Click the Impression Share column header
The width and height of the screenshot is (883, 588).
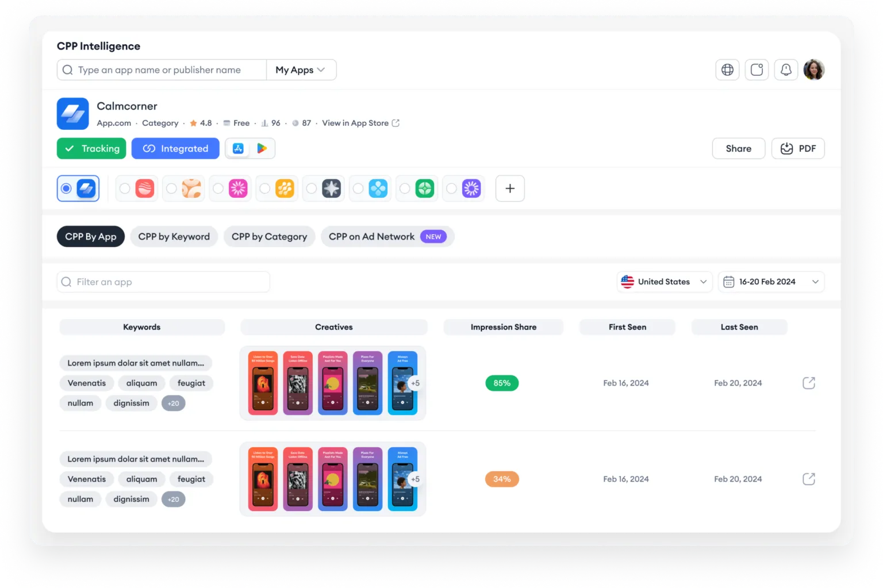504,327
